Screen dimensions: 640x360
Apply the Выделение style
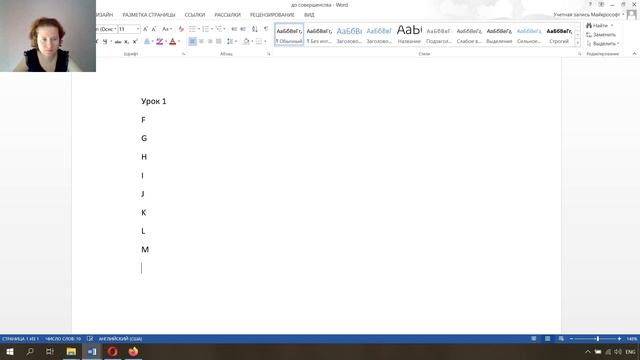point(499,35)
